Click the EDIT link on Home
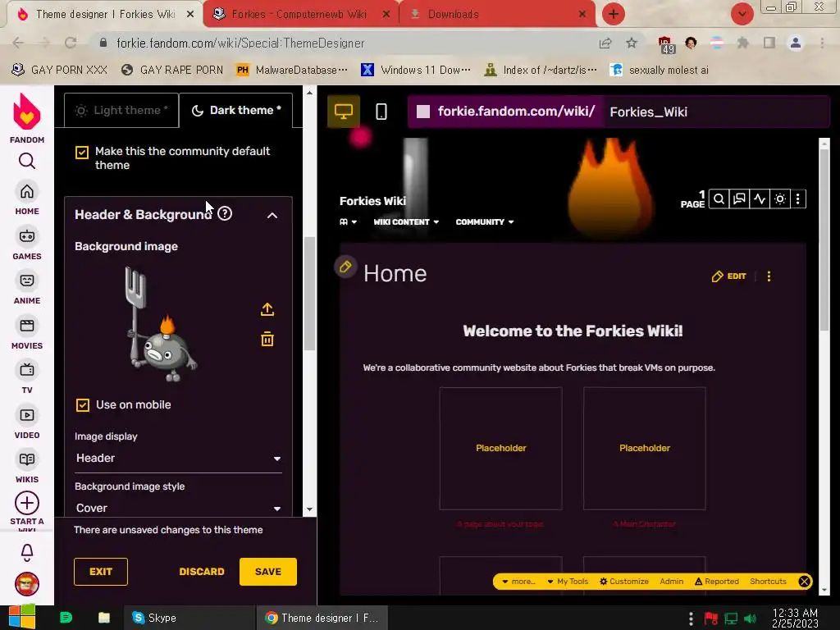Viewport: 840px width, 630px height. tap(729, 276)
